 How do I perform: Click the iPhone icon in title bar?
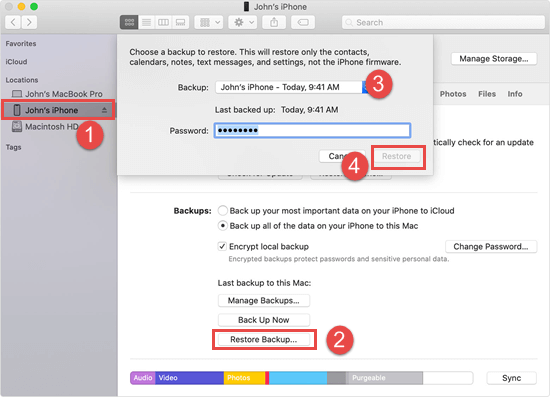[x=247, y=7]
